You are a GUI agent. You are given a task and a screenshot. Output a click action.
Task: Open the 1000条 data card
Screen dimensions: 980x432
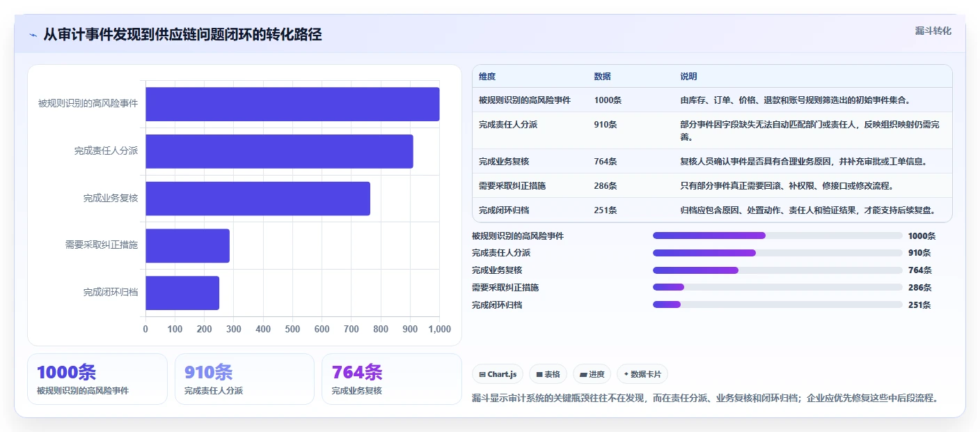(97, 379)
